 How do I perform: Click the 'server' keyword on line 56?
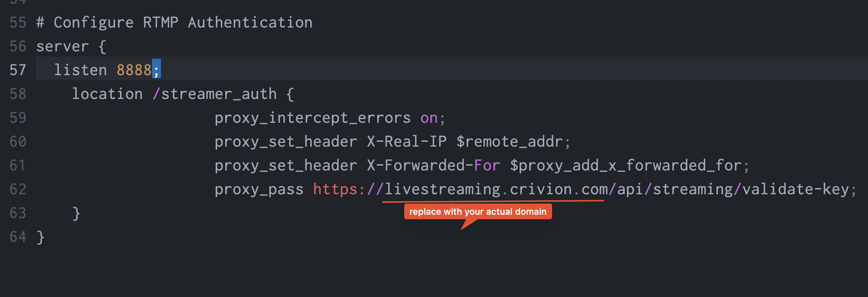[x=62, y=47]
